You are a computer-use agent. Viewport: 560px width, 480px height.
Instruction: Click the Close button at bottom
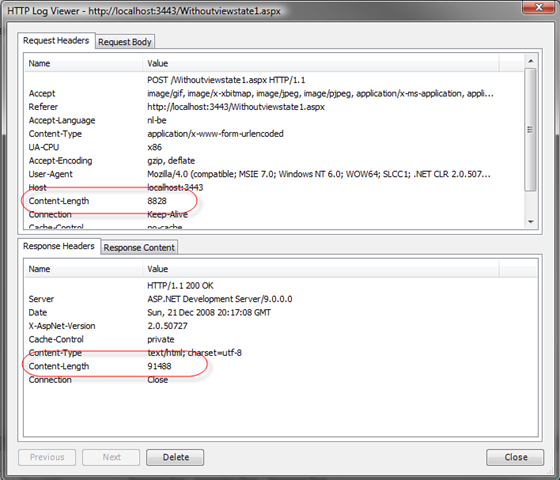(x=515, y=457)
